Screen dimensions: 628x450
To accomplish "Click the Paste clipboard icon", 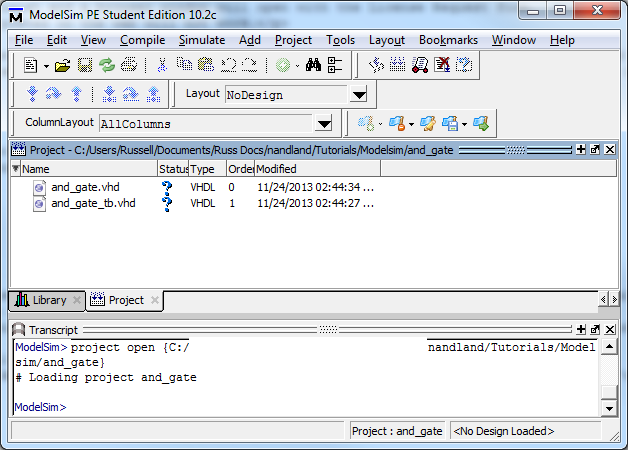I will pos(206,64).
